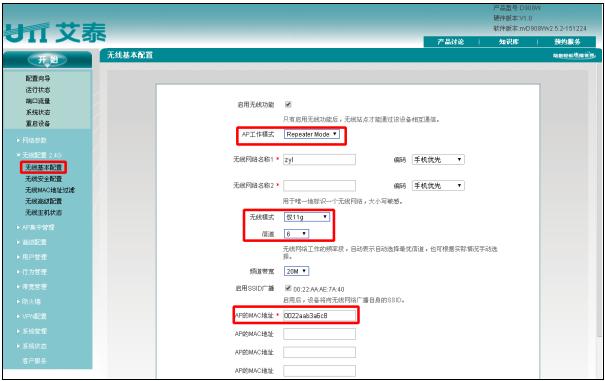Click the MAC text 00:22:AA:AE:7A:40
The width and height of the screenshot is (605, 381).
point(319,289)
